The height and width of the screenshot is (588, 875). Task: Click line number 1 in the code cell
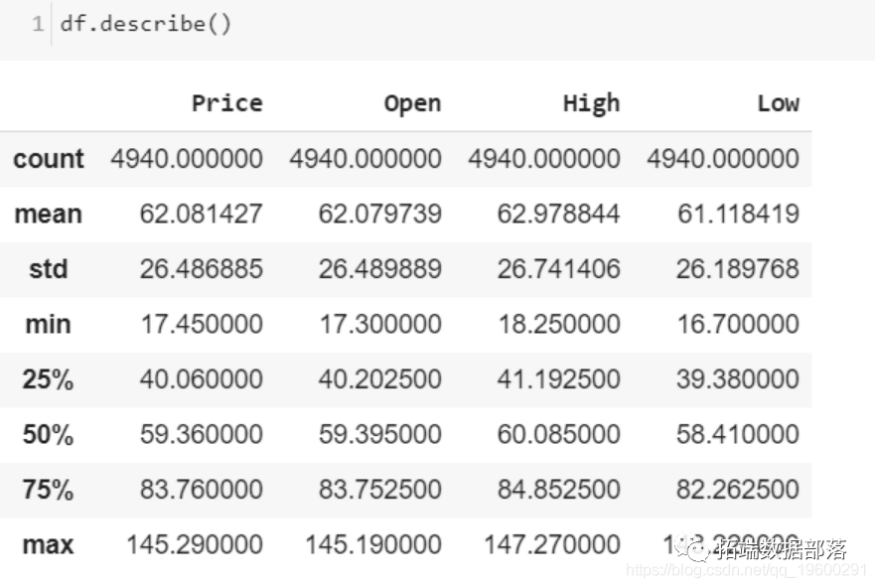click(37, 24)
